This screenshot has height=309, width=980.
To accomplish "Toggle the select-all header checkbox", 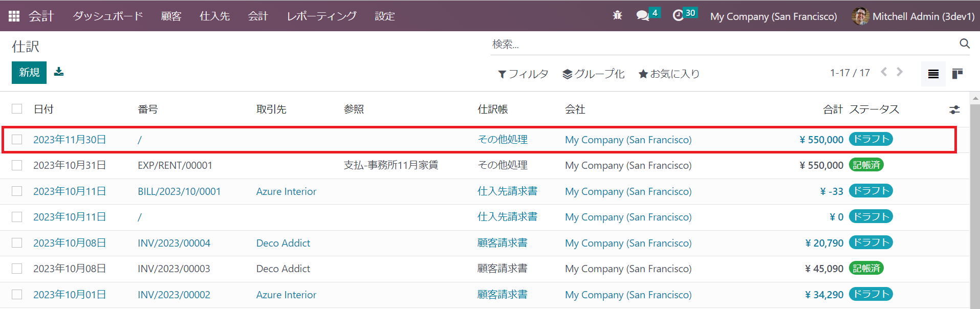I will [17, 109].
